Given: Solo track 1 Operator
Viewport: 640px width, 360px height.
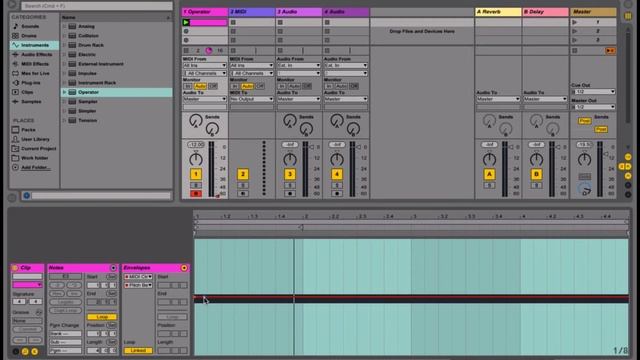Looking at the screenshot, I should click(196, 186).
